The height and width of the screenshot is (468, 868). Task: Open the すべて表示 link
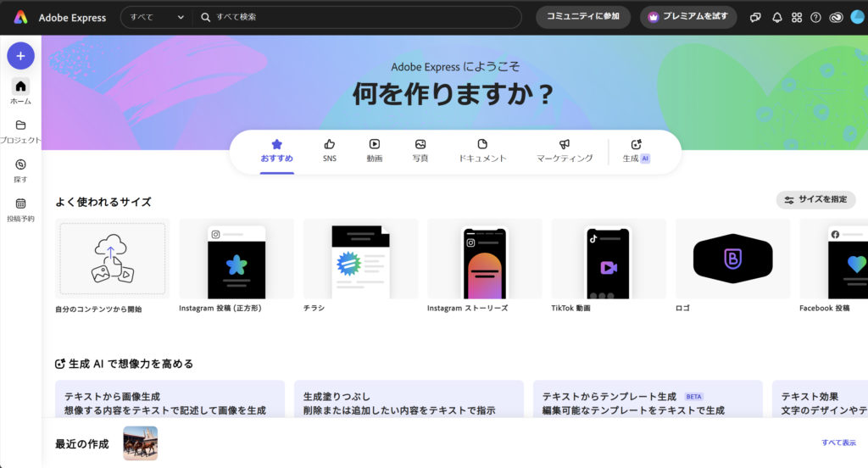[838, 443]
